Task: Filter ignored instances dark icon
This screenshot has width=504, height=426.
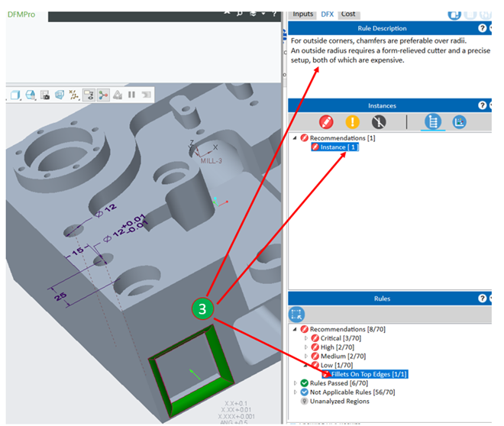Action: [379, 122]
